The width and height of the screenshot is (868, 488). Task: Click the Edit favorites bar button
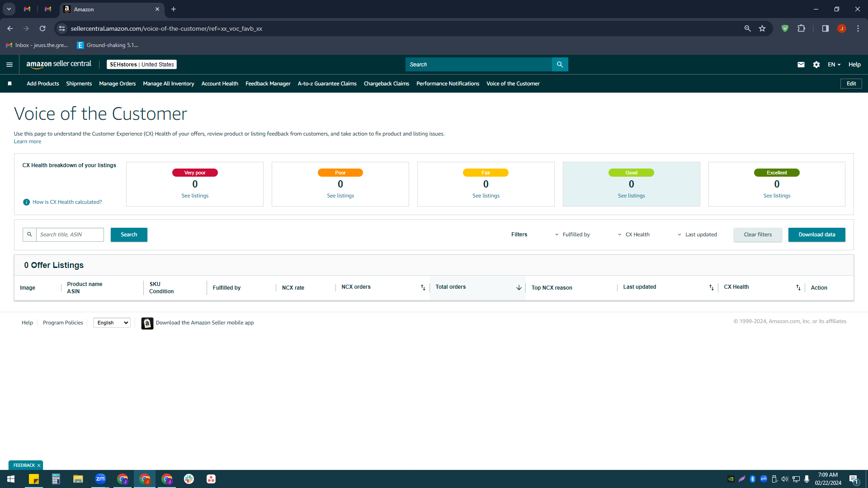pos(851,84)
